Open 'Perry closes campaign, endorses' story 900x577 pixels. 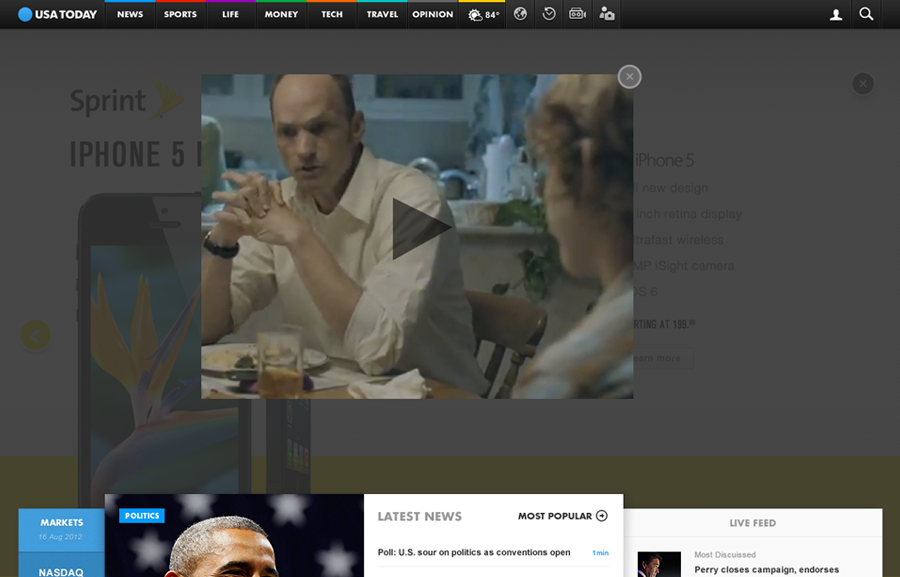click(767, 570)
